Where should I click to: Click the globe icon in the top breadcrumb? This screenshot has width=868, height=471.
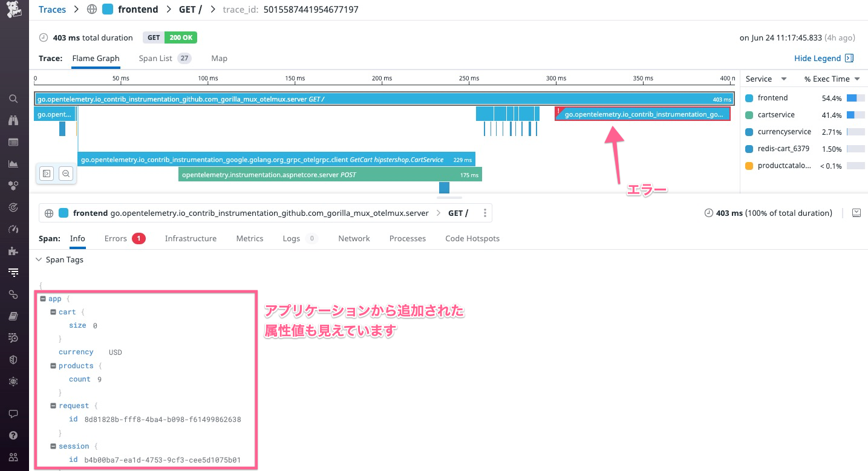[x=92, y=10]
